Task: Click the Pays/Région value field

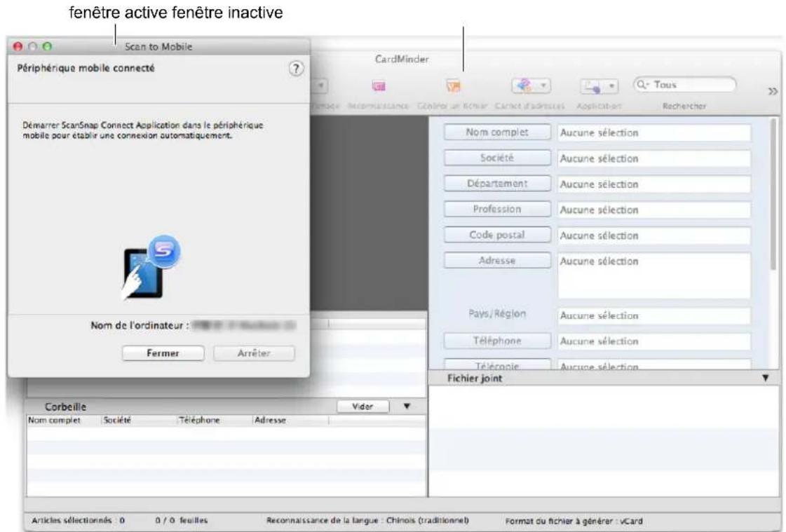Action: click(x=654, y=315)
